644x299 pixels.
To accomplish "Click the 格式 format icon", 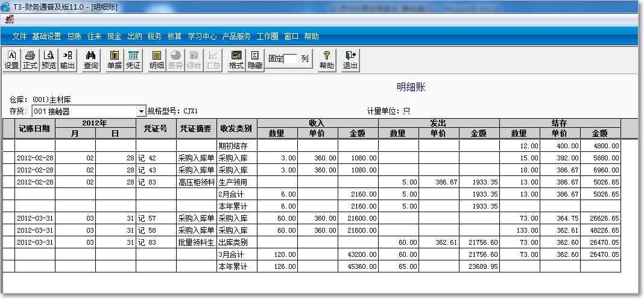I will pos(236,60).
